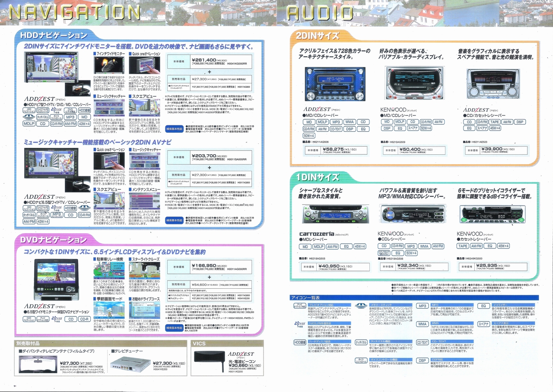The width and height of the screenshot is (553, 392).
Task: Click the VICS FM多重 icon in the icon legend
Action: click(299, 324)
